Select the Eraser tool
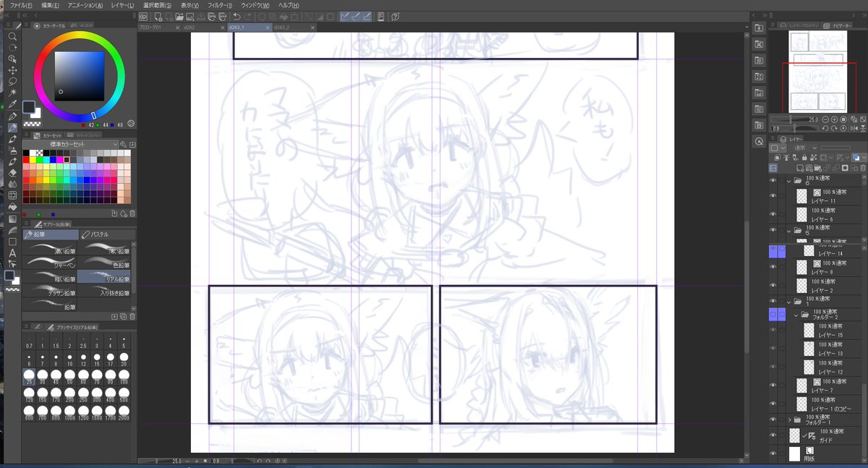The height and width of the screenshot is (468, 868). 12,173
